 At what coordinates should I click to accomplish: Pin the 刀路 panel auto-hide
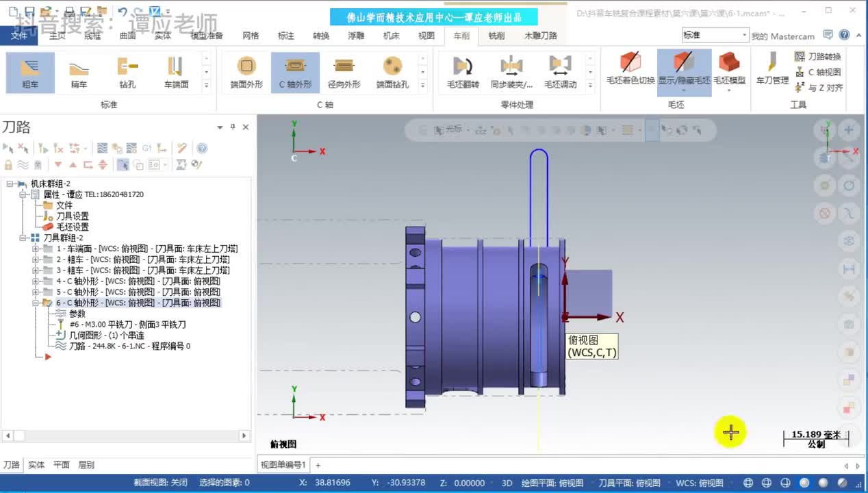coord(233,127)
